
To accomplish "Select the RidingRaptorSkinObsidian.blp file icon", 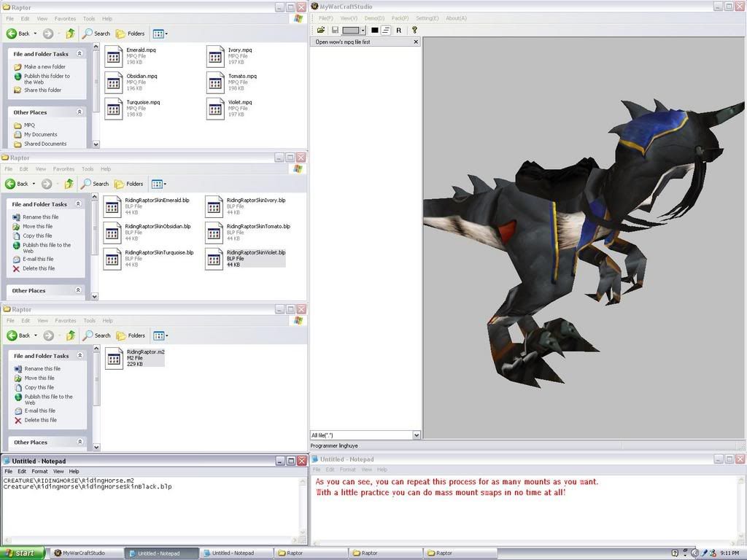I will (x=112, y=233).
